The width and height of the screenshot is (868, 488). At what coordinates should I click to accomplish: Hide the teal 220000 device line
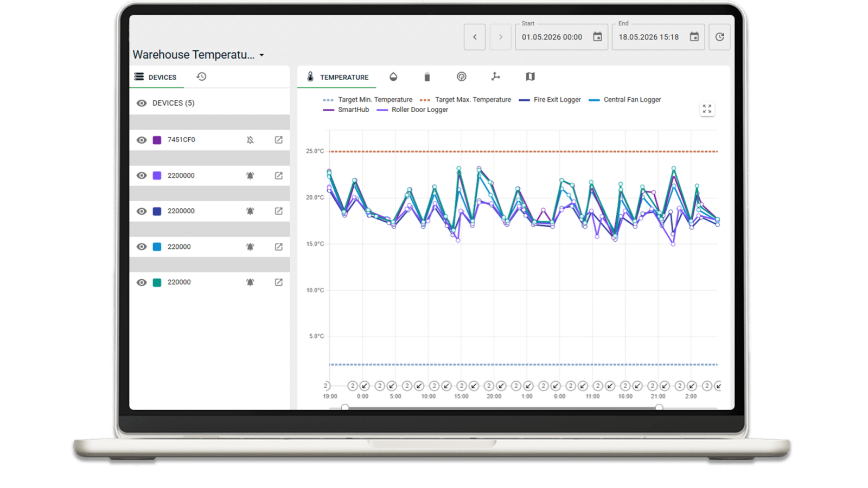tap(142, 282)
